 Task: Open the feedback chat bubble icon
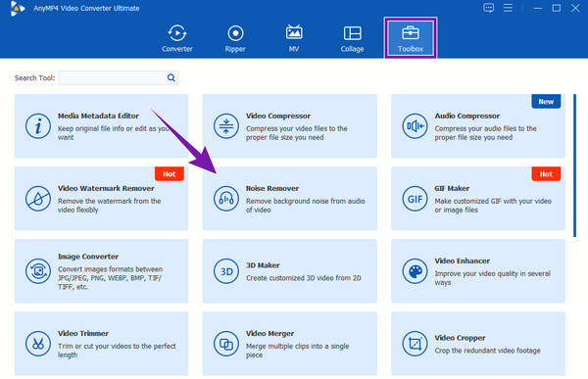(x=488, y=8)
